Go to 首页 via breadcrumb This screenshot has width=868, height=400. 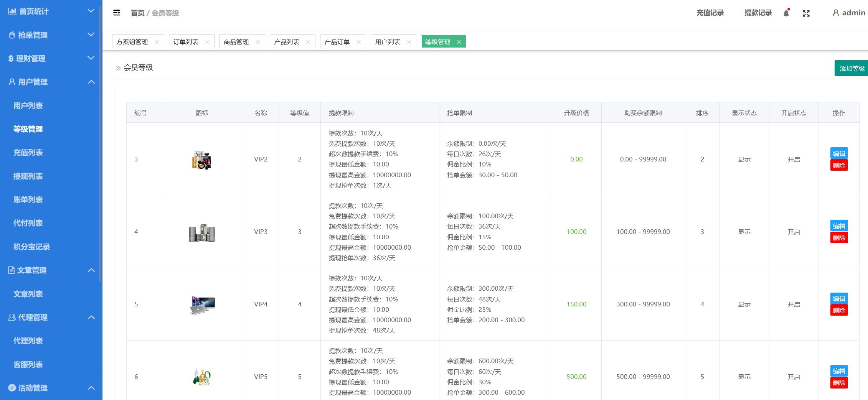[x=137, y=13]
